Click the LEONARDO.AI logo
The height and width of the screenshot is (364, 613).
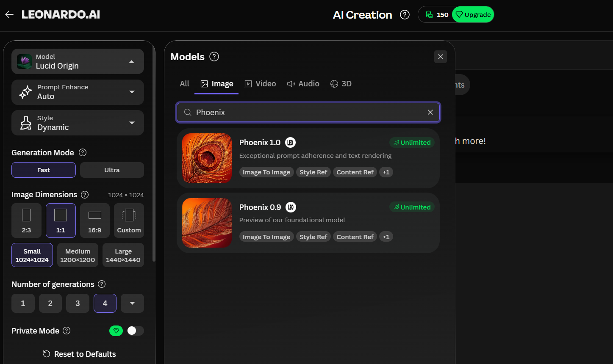click(61, 14)
